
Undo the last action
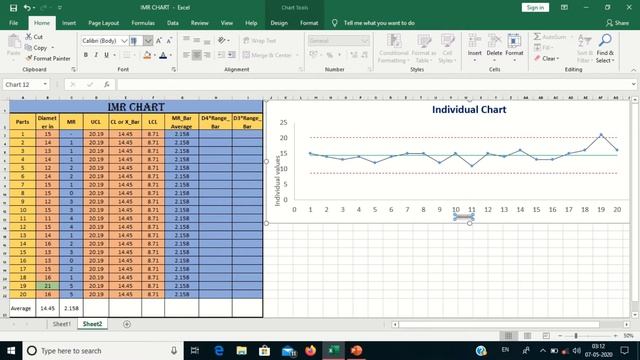click(27, 8)
